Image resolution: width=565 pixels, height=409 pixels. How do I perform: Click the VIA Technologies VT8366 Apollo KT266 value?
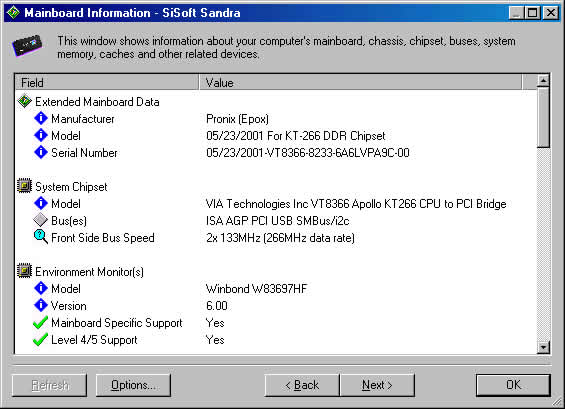pos(356,204)
